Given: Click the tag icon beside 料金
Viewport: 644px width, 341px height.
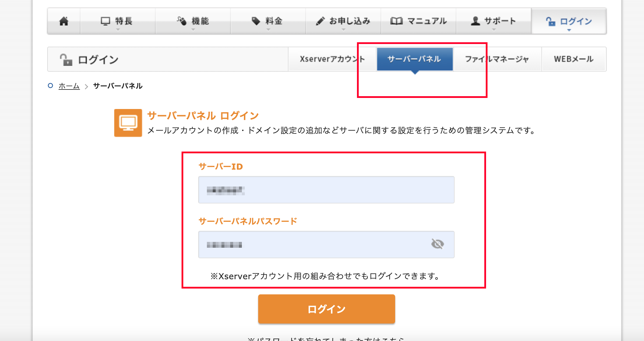Looking at the screenshot, I should [256, 21].
